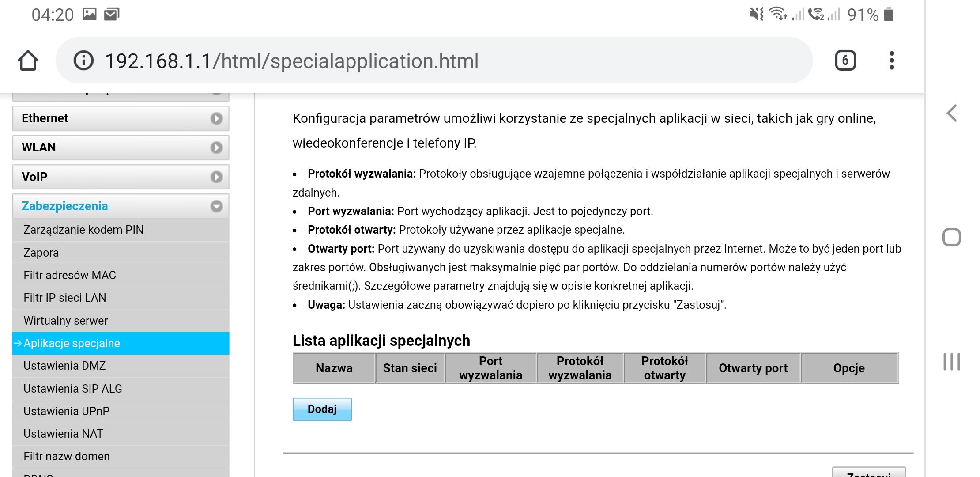The image size is (980, 477).
Task: Click the Dodaj button
Action: click(x=322, y=409)
